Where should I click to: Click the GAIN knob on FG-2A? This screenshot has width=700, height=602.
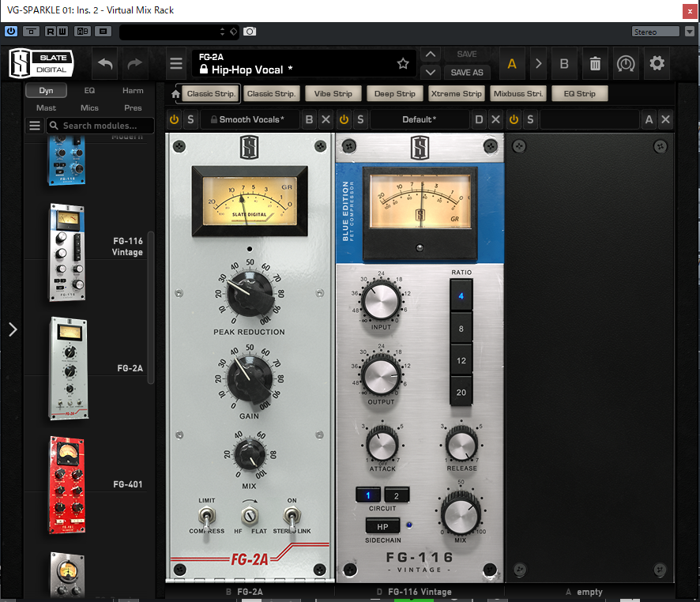coord(250,379)
